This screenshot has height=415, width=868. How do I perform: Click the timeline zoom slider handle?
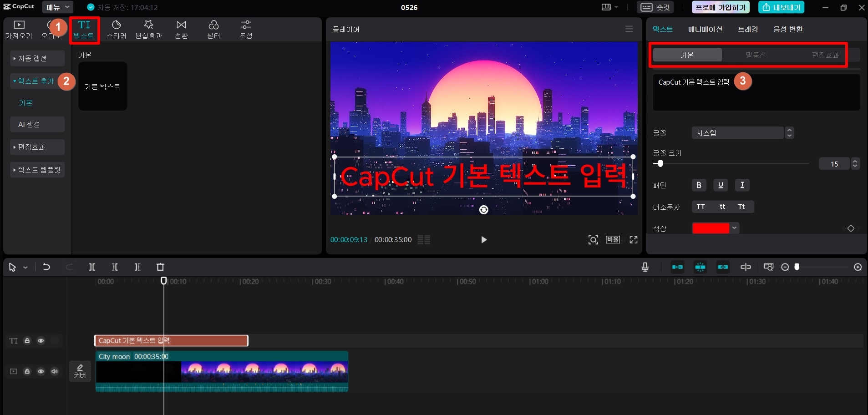click(797, 267)
